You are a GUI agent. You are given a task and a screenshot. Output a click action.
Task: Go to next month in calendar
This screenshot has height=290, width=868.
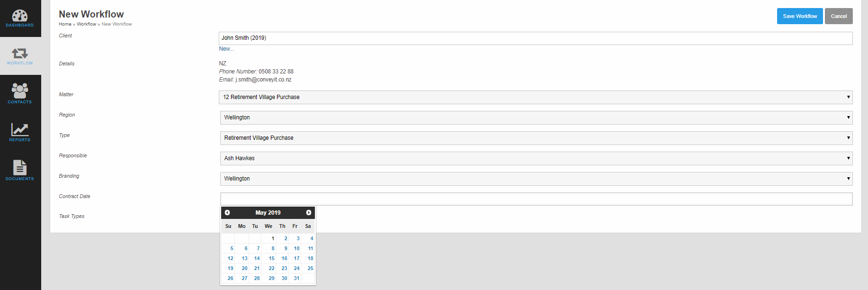coord(309,213)
